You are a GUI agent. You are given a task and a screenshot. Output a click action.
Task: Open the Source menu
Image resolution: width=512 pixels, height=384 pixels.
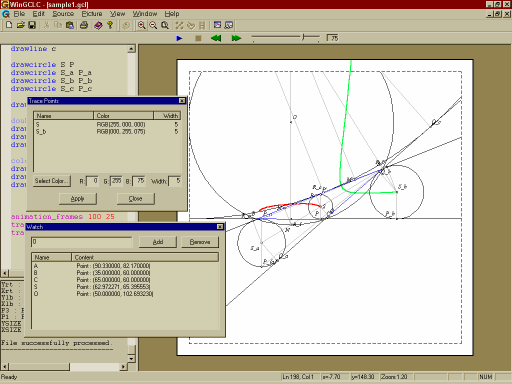click(x=63, y=14)
